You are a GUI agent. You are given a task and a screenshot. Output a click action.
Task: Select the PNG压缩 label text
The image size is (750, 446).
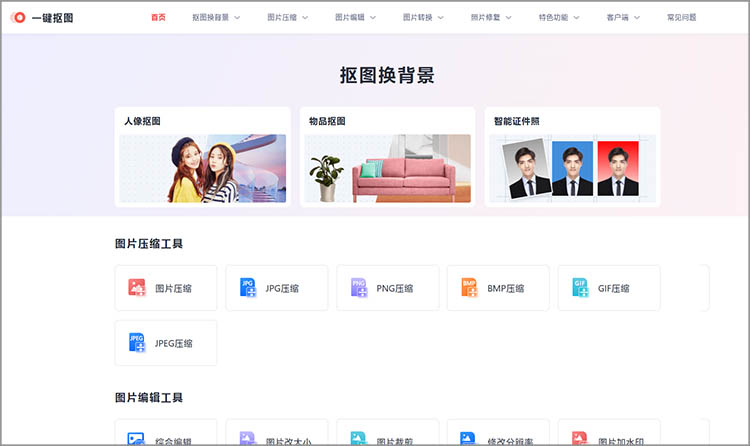pos(395,289)
